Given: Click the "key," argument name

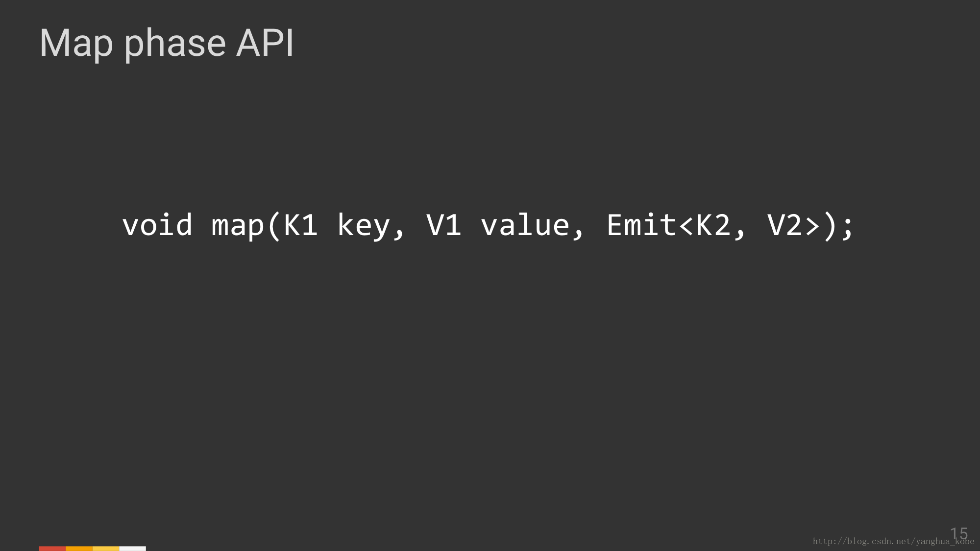Looking at the screenshot, I should click(371, 226).
